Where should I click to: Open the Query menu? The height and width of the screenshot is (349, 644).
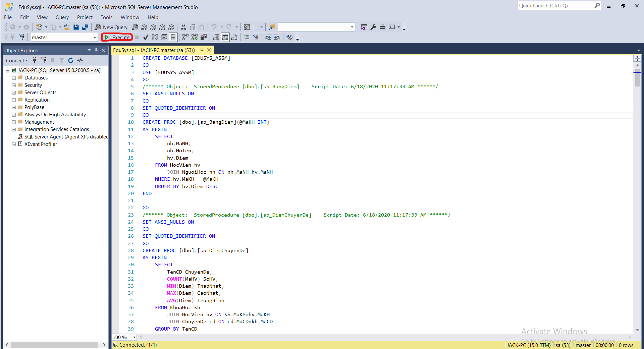tap(62, 17)
